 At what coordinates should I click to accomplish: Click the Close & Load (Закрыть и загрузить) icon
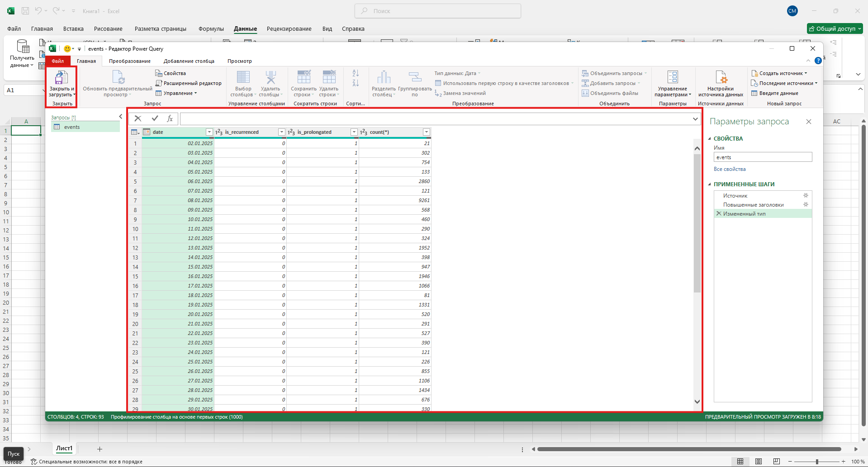point(61,77)
